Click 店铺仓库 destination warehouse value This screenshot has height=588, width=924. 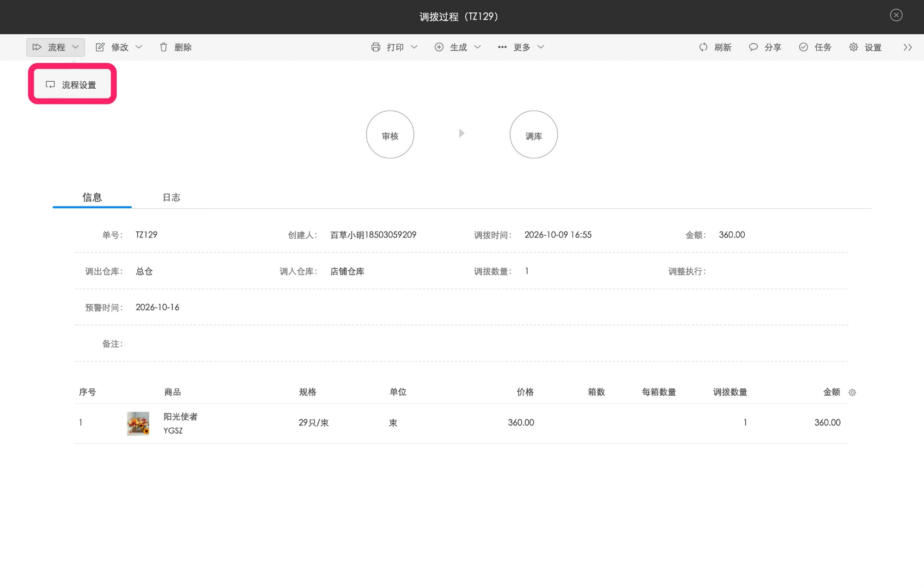tap(347, 271)
